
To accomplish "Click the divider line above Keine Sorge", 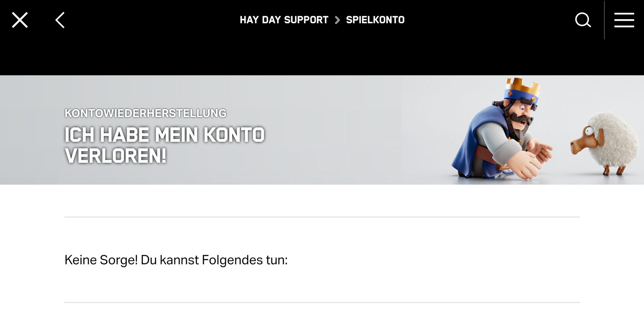I will (322, 217).
